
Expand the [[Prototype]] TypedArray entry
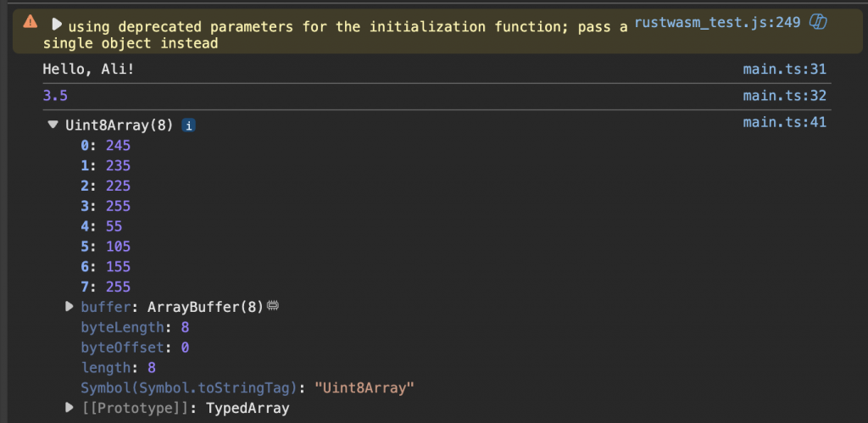pos(70,409)
